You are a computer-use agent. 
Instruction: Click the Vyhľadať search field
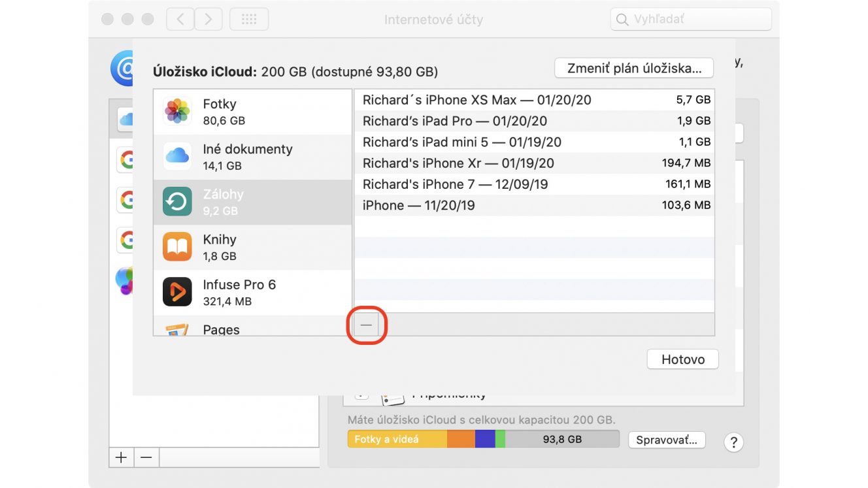(691, 20)
